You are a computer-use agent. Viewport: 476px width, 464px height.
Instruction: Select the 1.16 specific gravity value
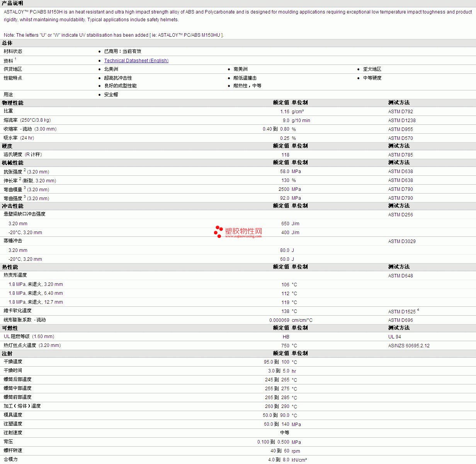(x=285, y=112)
